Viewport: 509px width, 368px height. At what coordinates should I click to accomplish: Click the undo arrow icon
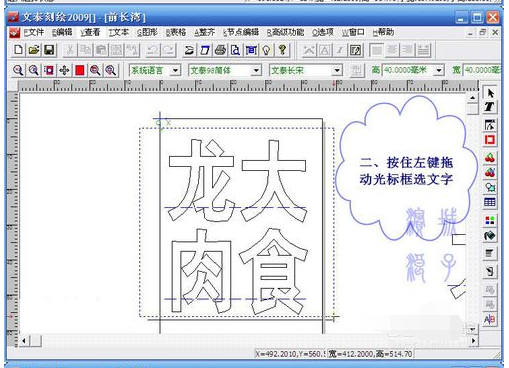[x=153, y=50]
